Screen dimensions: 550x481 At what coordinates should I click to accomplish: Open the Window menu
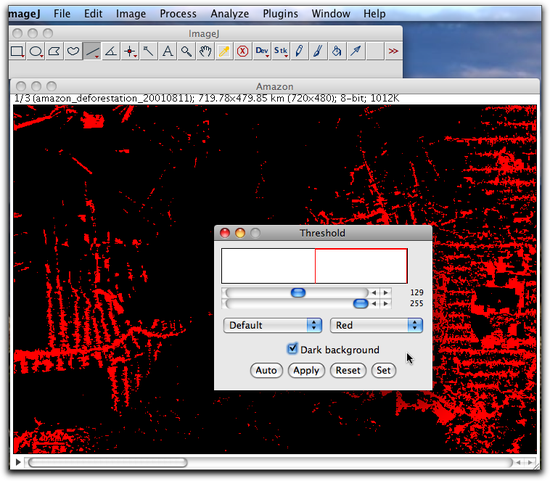[331, 14]
